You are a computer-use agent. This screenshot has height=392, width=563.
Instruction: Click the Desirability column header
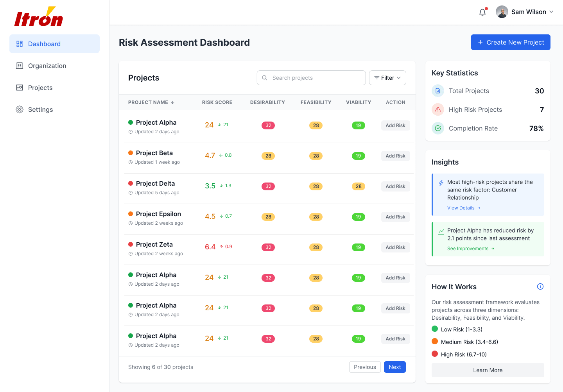tap(267, 102)
